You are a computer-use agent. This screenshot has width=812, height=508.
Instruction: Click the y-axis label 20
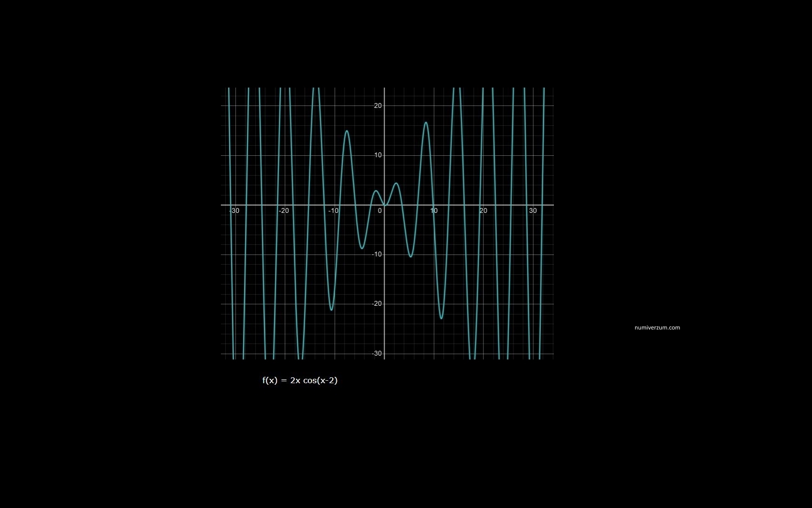[x=377, y=105]
